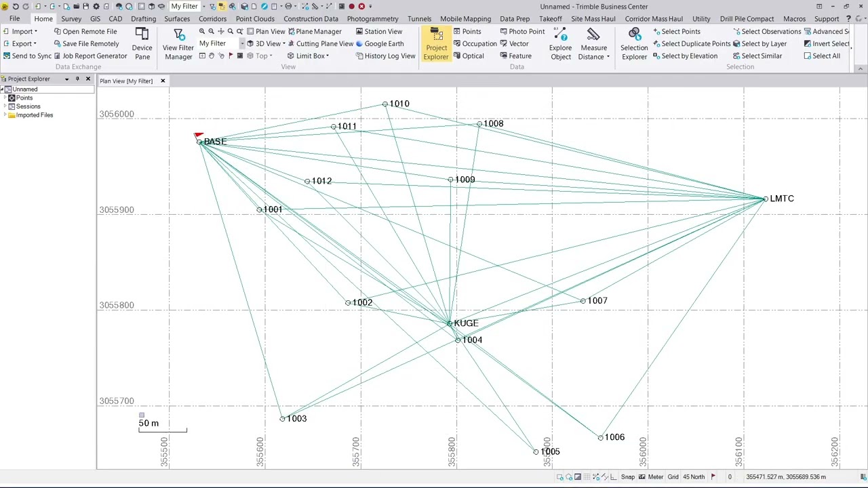Open the Export dropdown
Image resolution: width=868 pixels, height=488 pixels.
[x=20, y=43]
